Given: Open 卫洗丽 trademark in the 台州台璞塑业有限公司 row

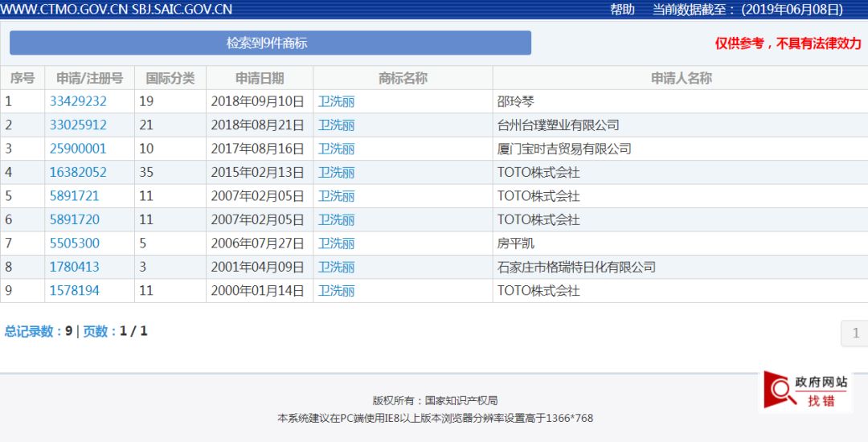Looking at the screenshot, I should point(336,125).
